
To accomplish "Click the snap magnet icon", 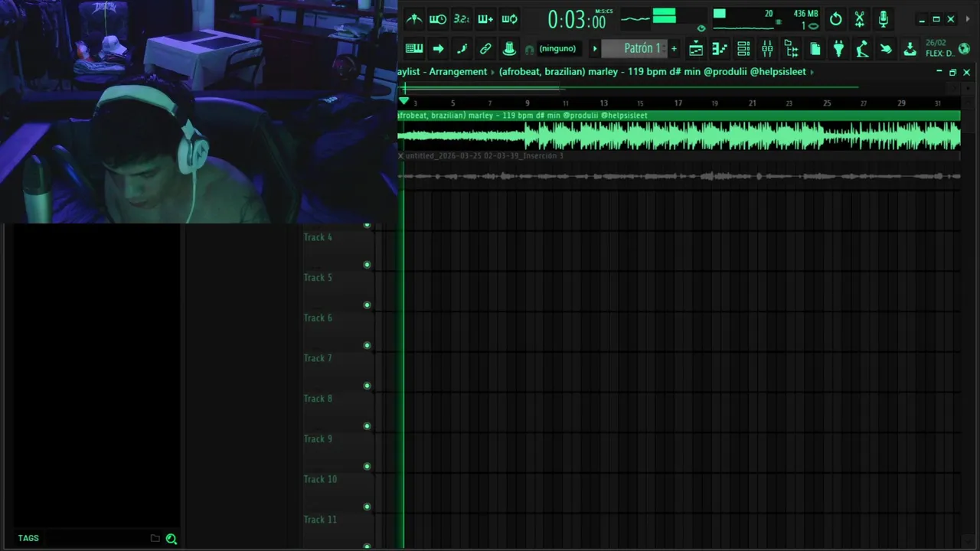I will [529, 50].
